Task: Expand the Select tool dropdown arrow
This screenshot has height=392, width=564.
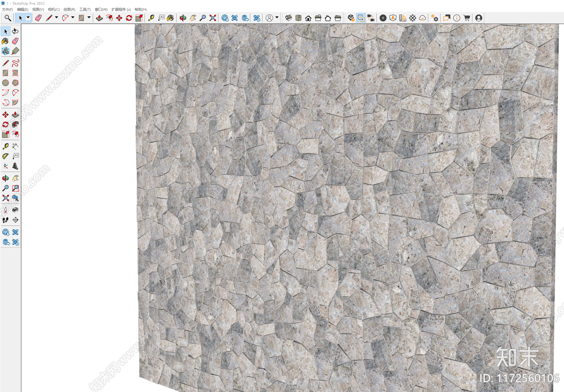Action: click(x=28, y=18)
